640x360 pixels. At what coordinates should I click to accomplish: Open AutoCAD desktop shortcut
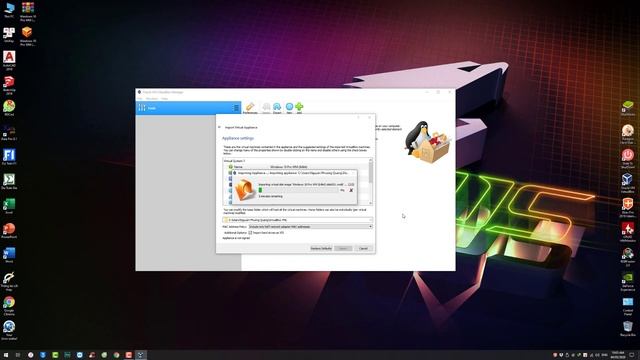9,60
